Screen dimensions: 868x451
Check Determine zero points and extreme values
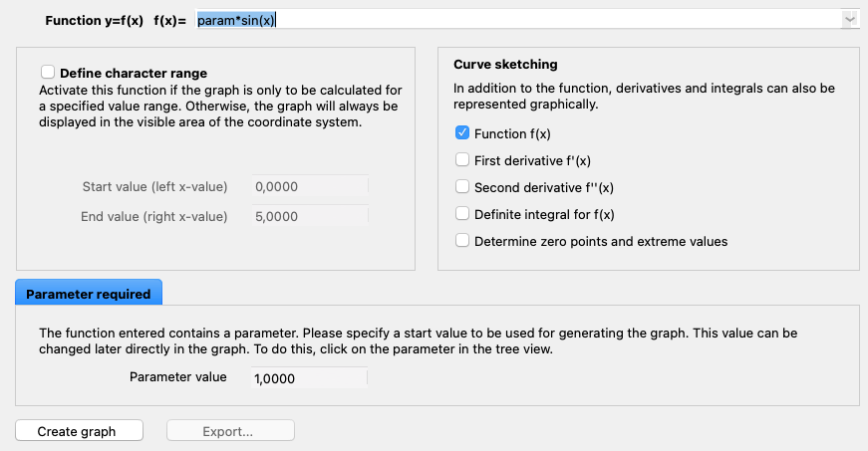(x=461, y=241)
